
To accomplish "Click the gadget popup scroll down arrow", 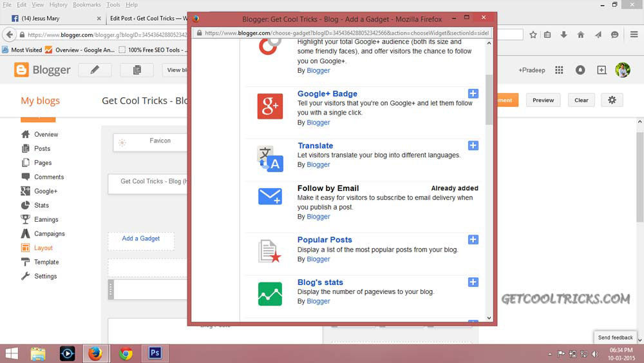I will (x=489, y=318).
